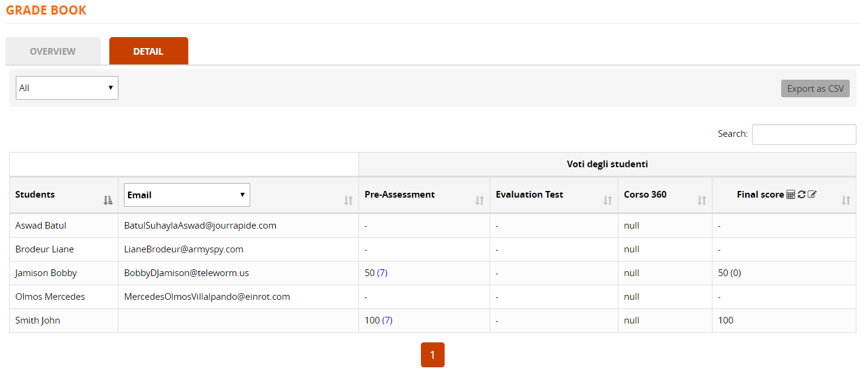Select the Detail tab
Image resolution: width=868 pixels, height=374 pixels.
click(x=148, y=51)
